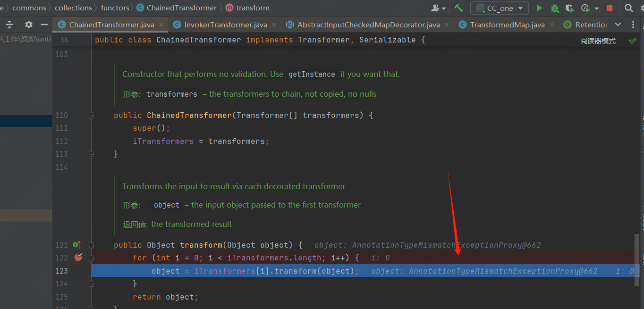The image size is (644, 309).
Task: Stop the running process with red square
Action: coord(610,8)
